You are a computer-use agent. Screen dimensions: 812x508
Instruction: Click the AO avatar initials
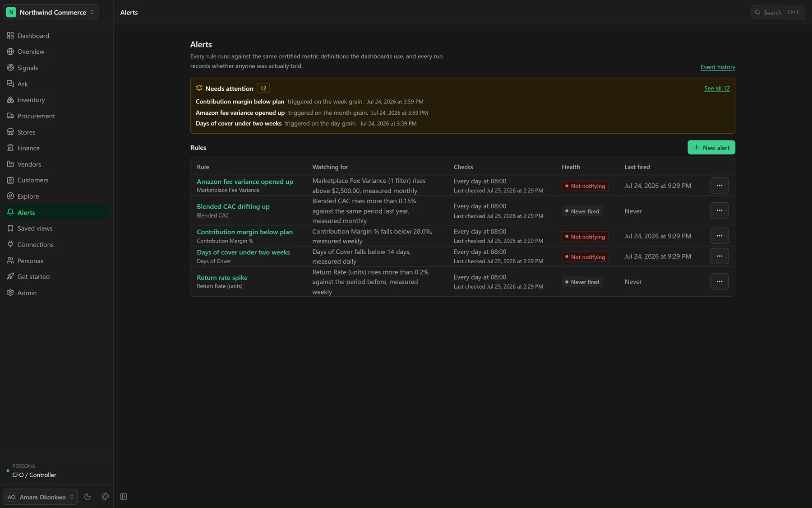pyautogui.click(x=11, y=497)
